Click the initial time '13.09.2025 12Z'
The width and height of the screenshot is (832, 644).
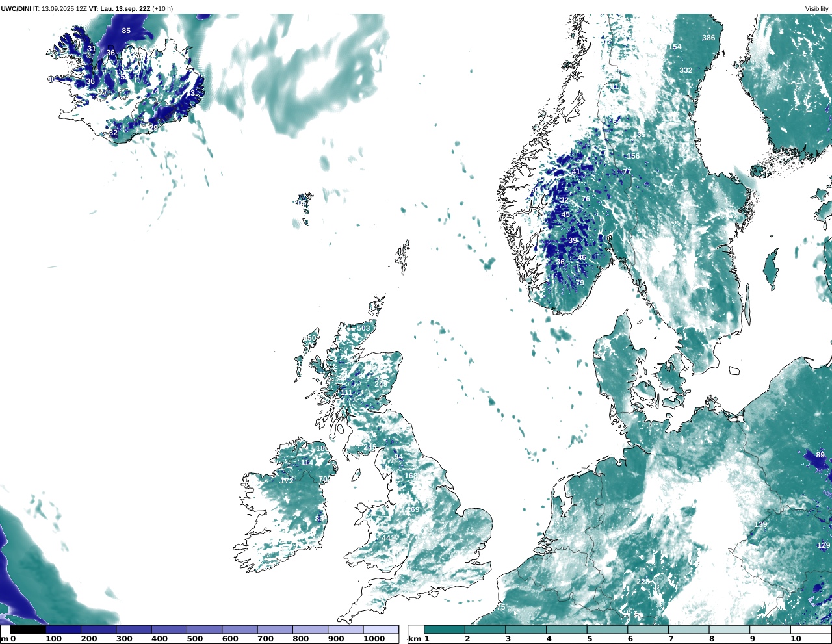click(x=64, y=8)
